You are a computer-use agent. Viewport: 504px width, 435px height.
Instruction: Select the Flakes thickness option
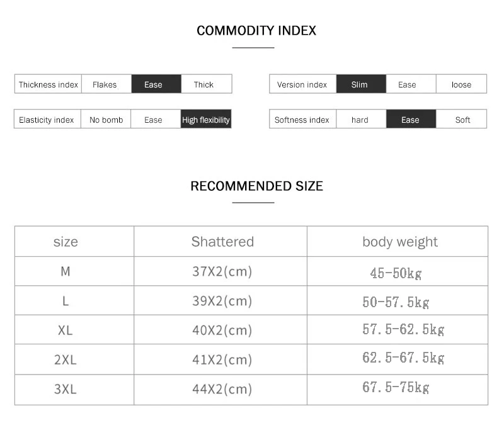105,84
